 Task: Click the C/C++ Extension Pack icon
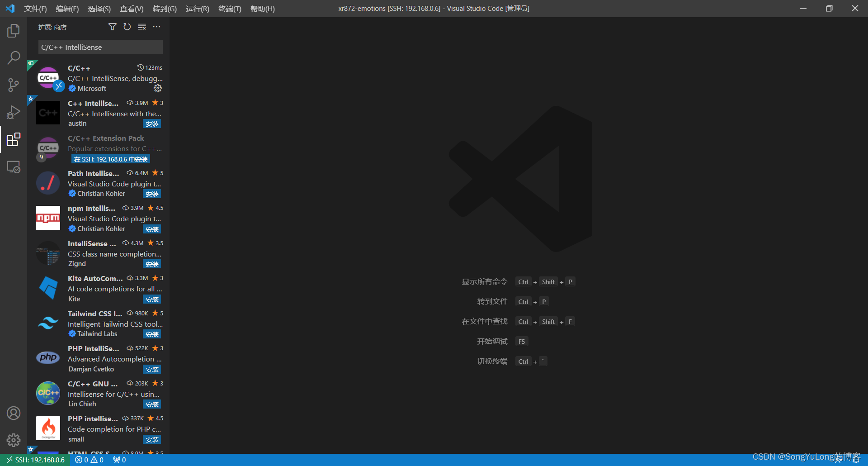(x=48, y=148)
